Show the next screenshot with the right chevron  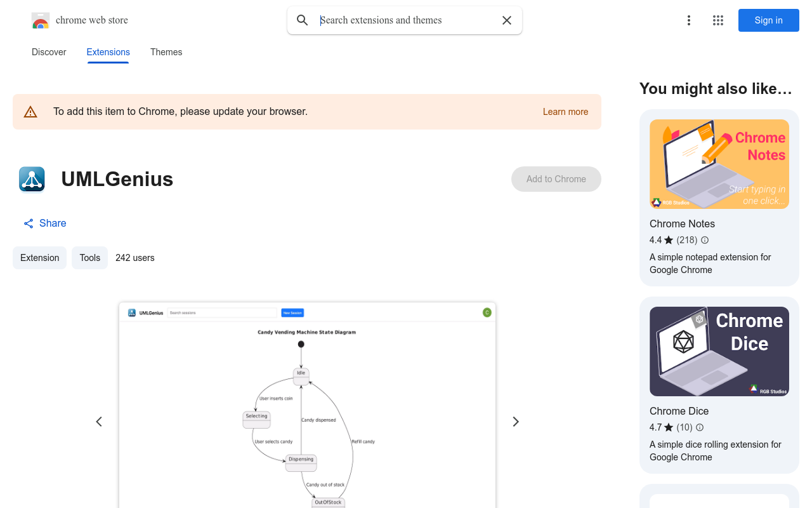click(x=516, y=422)
